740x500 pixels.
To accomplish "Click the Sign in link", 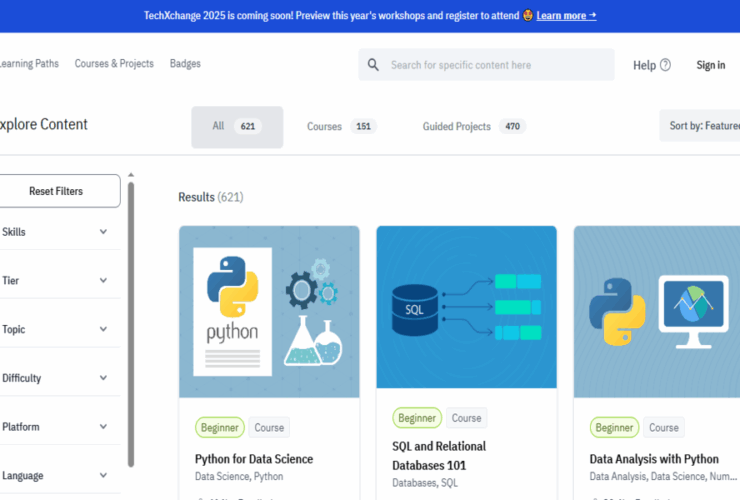I will (711, 65).
